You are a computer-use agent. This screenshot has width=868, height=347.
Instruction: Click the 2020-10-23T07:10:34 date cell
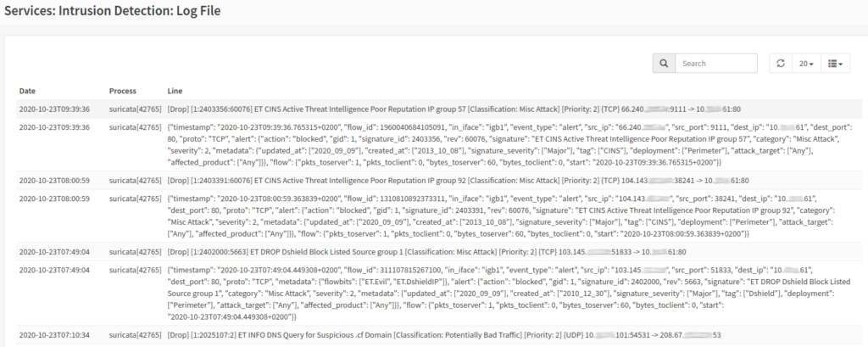pos(54,335)
